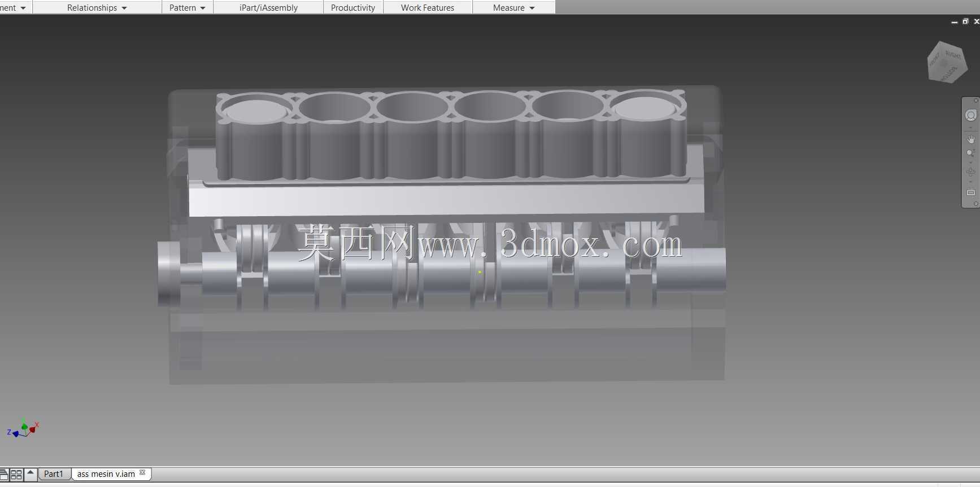Activate the Free Orbit tool
This screenshot has height=487, width=980.
[x=970, y=172]
